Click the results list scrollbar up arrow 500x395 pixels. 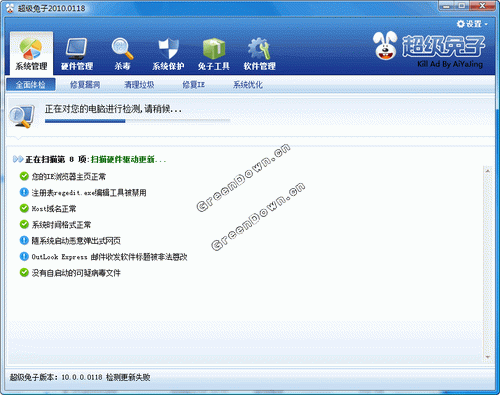coord(488,171)
